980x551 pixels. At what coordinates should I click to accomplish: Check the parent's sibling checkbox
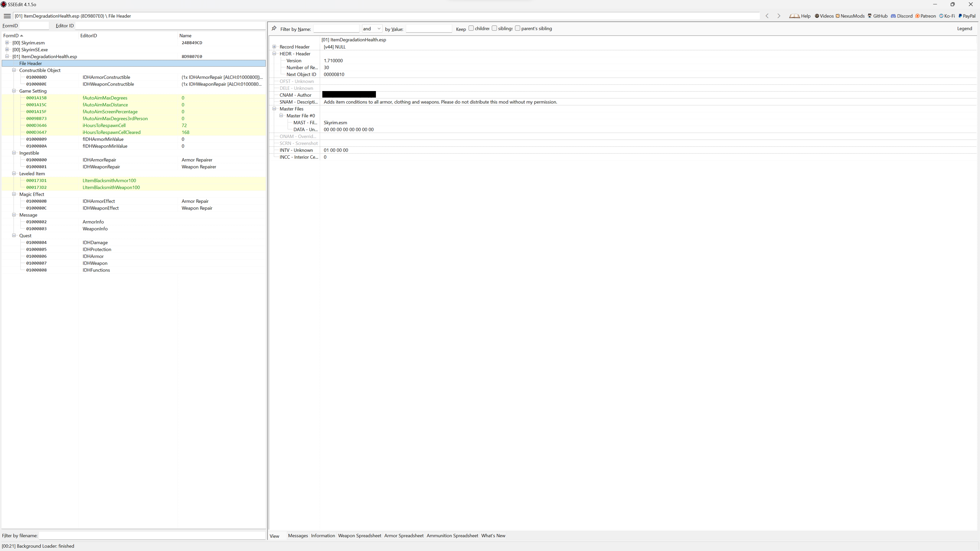click(518, 28)
